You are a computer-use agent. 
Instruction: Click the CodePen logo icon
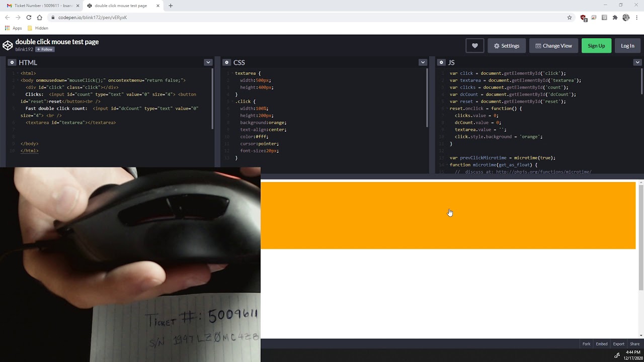click(8, 45)
